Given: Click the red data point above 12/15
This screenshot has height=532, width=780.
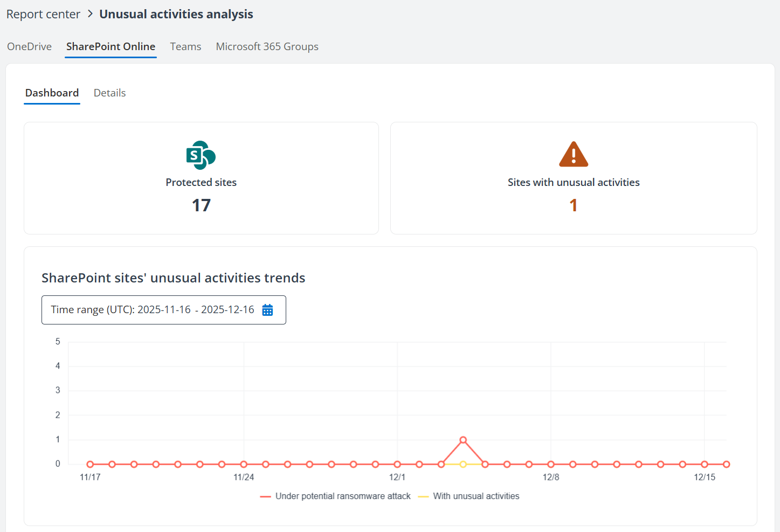Looking at the screenshot, I should coord(705,464).
